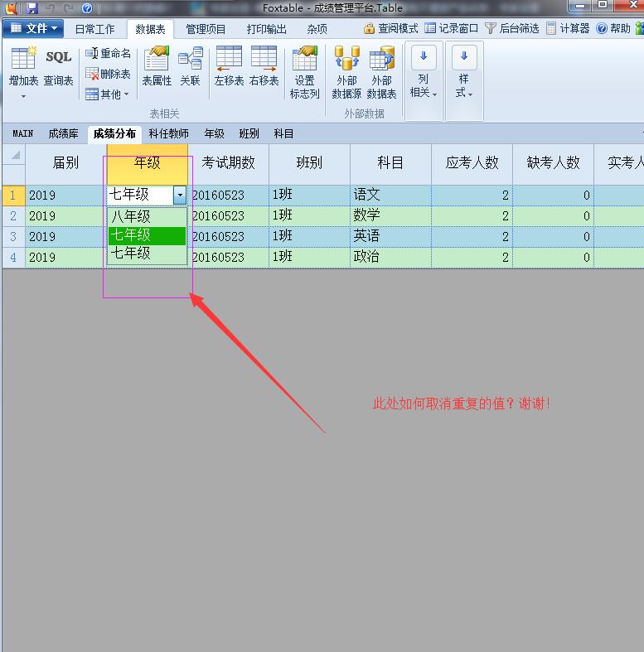Image resolution: width=644 pixels, height=652 pixels.
Task: Open the MAIN table tab
Action: tap(22, 134)
